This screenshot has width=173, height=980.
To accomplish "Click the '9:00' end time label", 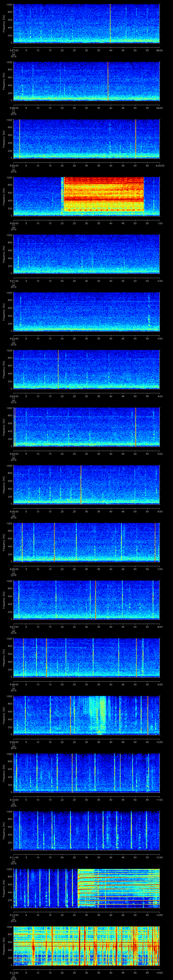I will point(160,684).
